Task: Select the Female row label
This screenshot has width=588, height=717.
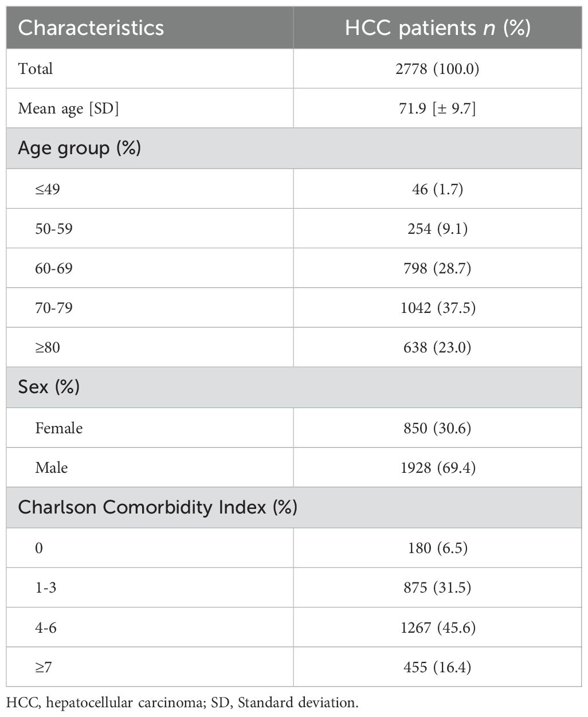Action: point(58,428)
